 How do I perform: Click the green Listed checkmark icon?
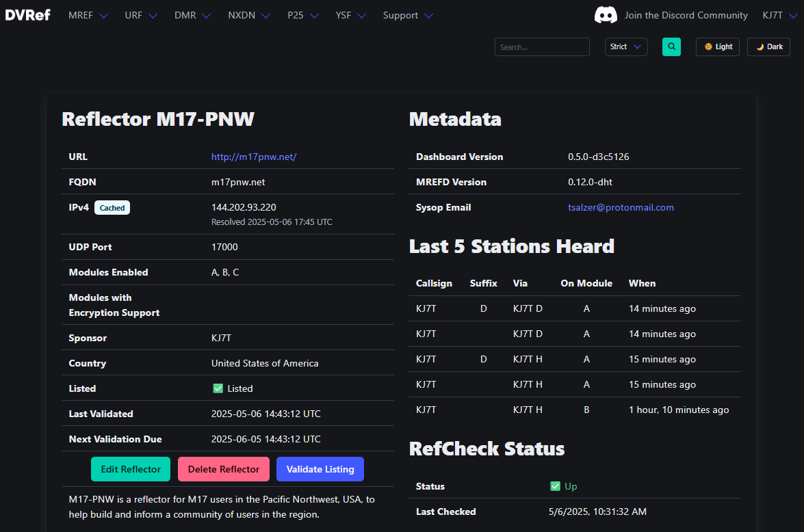pos(218,388)
